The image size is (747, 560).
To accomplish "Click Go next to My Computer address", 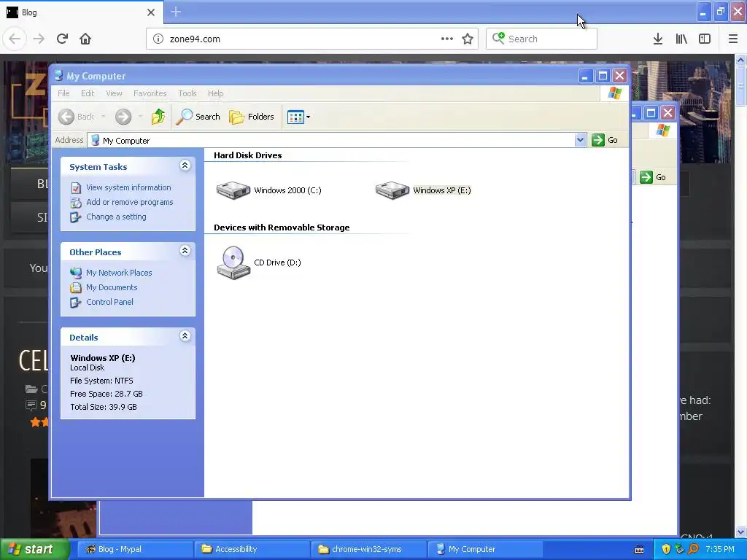I will (605, 140).
